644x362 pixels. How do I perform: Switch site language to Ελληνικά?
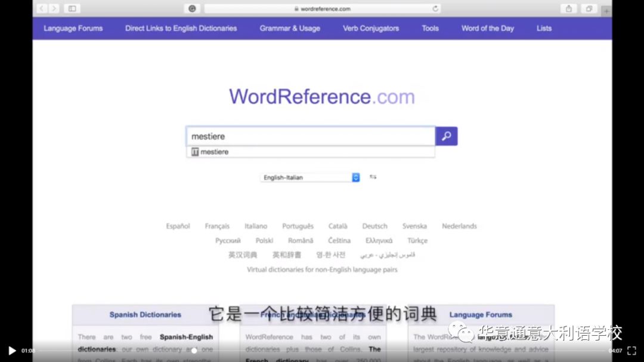click(x=379, y=240)
